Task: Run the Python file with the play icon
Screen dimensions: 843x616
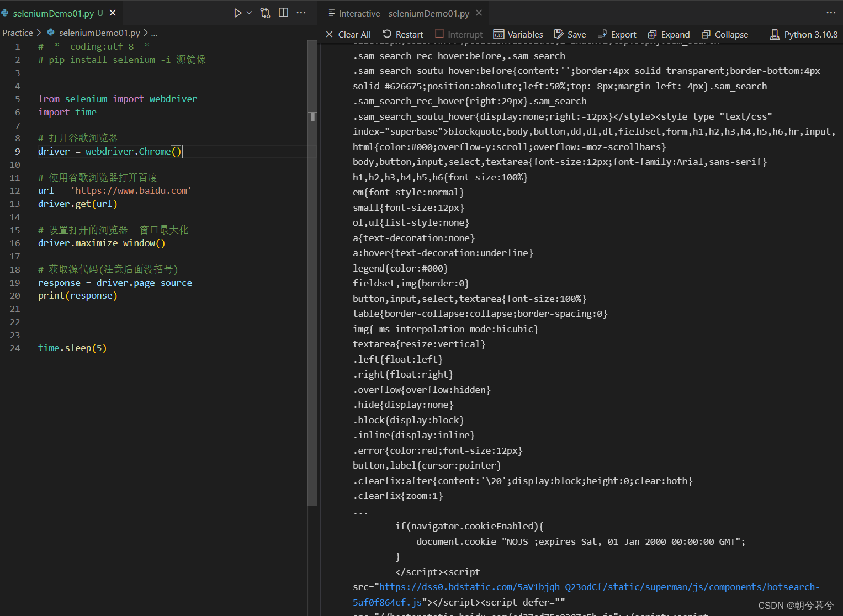Action: [237, 13]
